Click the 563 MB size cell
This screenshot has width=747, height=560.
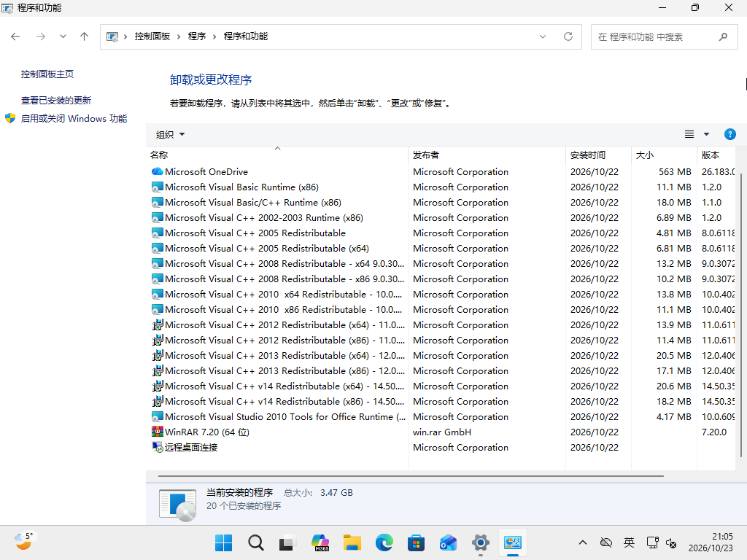(675, 171)
